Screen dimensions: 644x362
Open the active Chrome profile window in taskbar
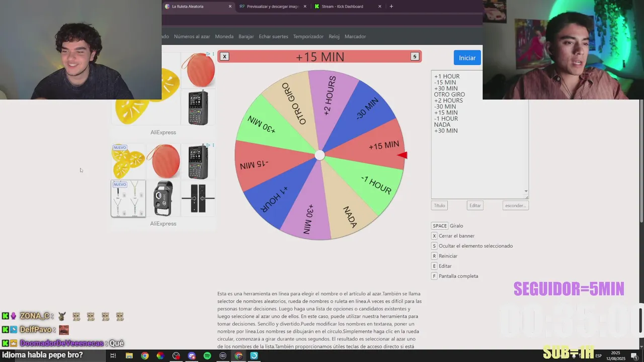238,355
